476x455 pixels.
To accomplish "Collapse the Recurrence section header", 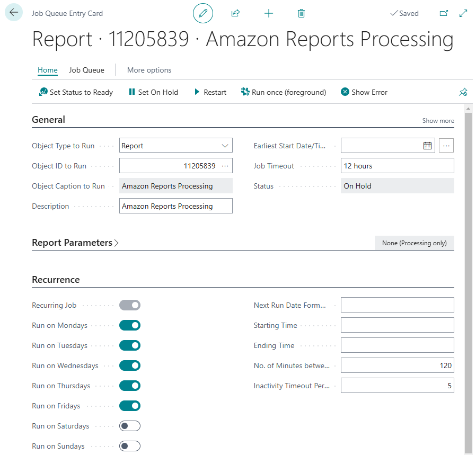I will tap(56, 279).
